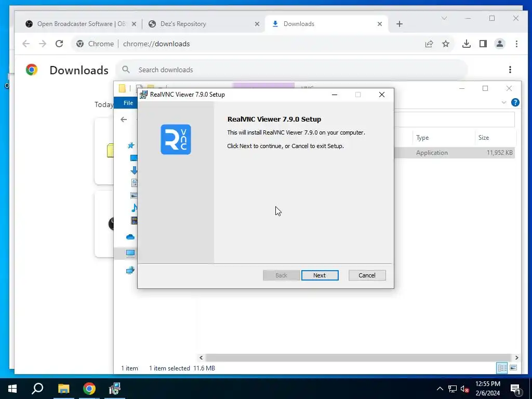Sort Explorer files by Type column
Screen dimensions: 532x399
422,138
